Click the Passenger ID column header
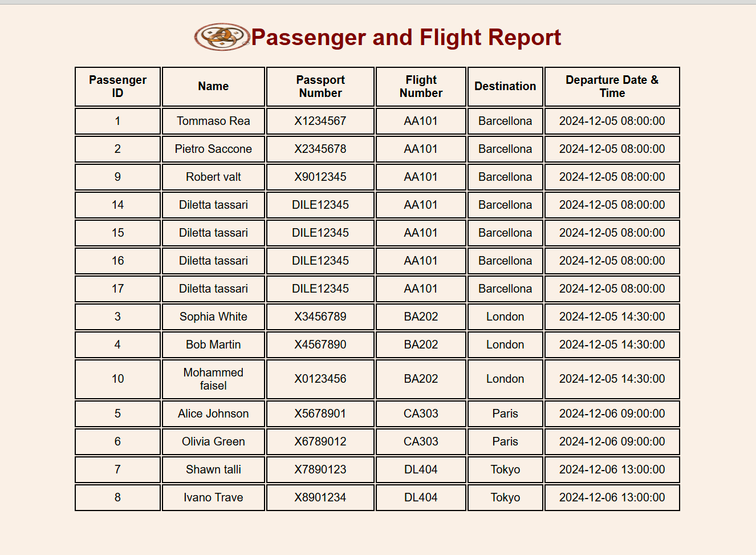This screenshot has height=555, width=756. coord(117,87)
